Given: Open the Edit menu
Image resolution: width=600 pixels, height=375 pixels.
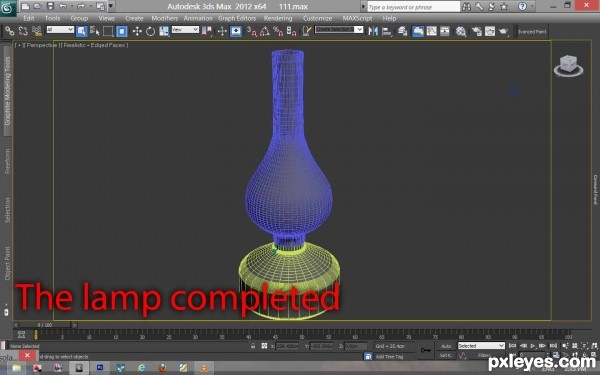Looking at the screenshot, I should [x=29, y=18].
